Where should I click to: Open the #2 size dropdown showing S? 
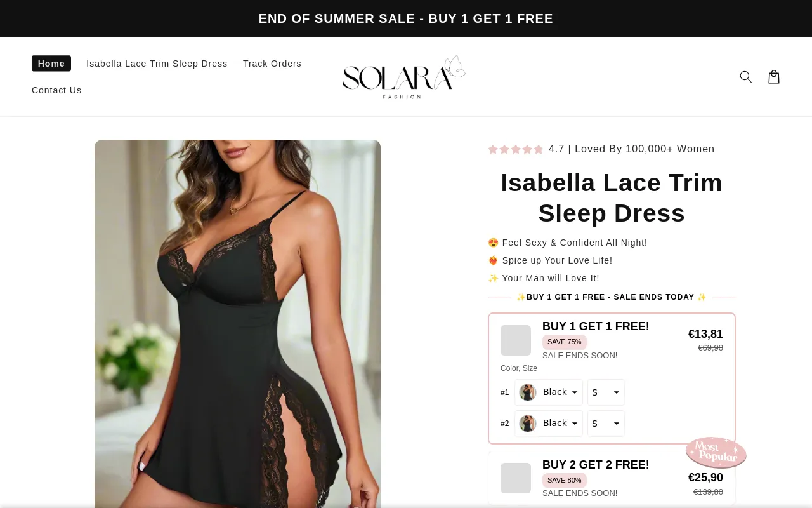[606, 424]
